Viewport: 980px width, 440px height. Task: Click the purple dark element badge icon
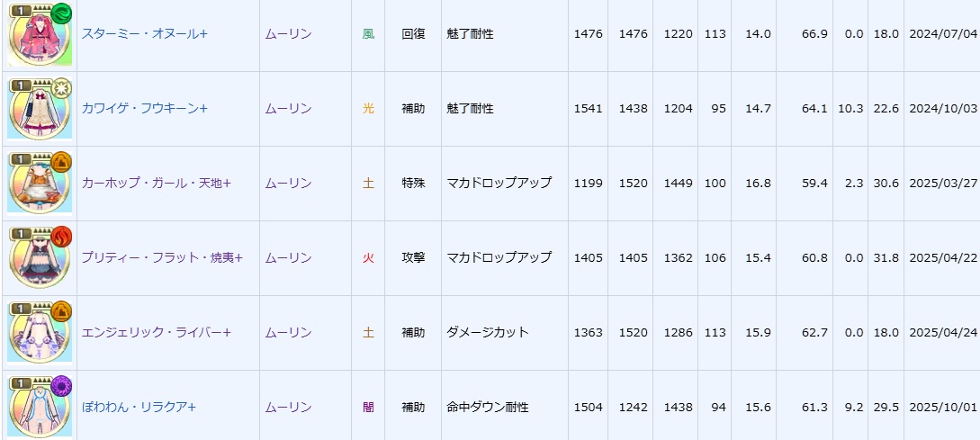pos(60,387)
